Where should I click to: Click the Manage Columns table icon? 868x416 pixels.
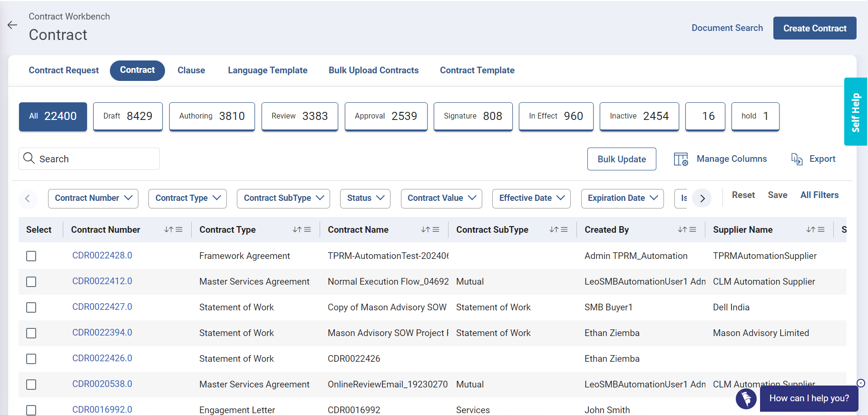pyautogui.click(x=681, y=159)
